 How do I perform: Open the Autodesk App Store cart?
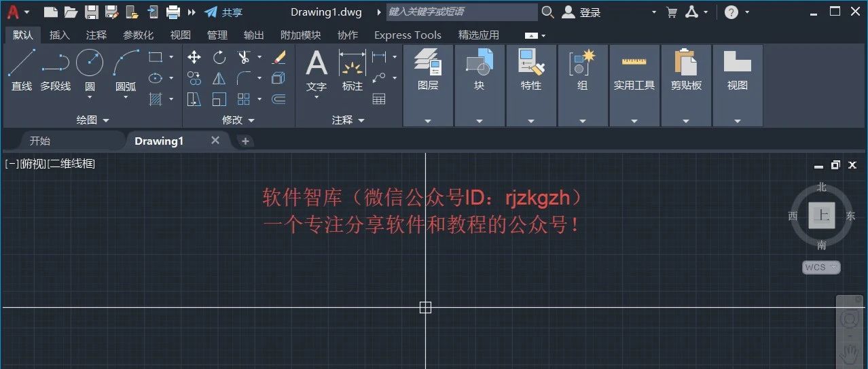[672, 12]
